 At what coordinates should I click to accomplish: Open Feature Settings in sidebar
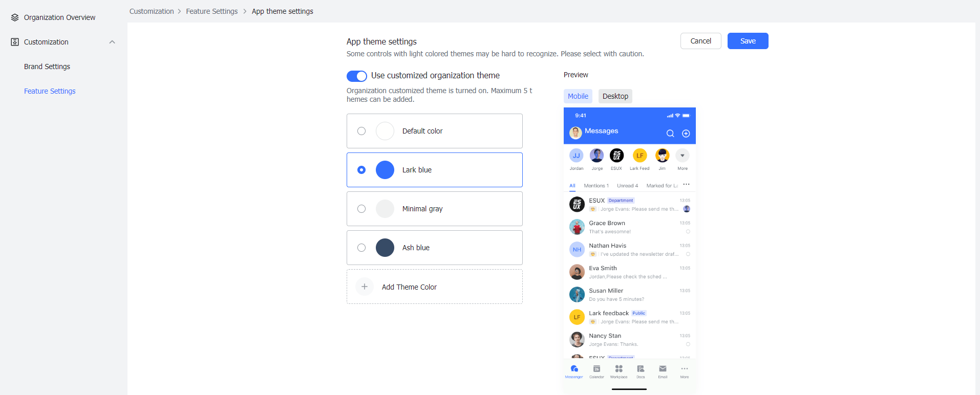(x=50, y=91)
